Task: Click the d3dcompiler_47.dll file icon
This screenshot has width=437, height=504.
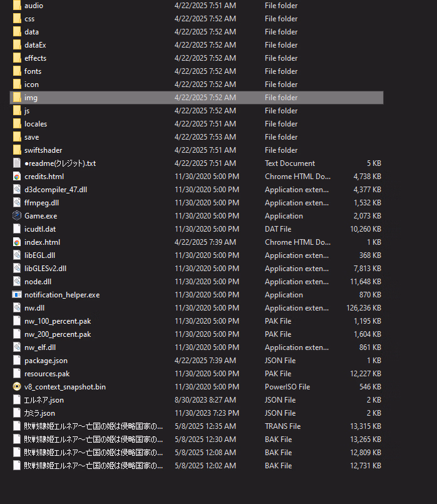Action: click(x=17, y=190)
